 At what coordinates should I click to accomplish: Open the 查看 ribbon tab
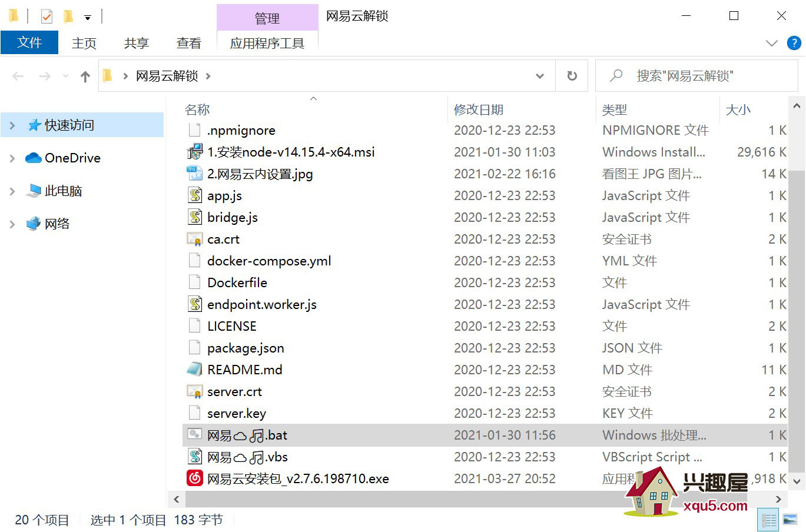188,43
